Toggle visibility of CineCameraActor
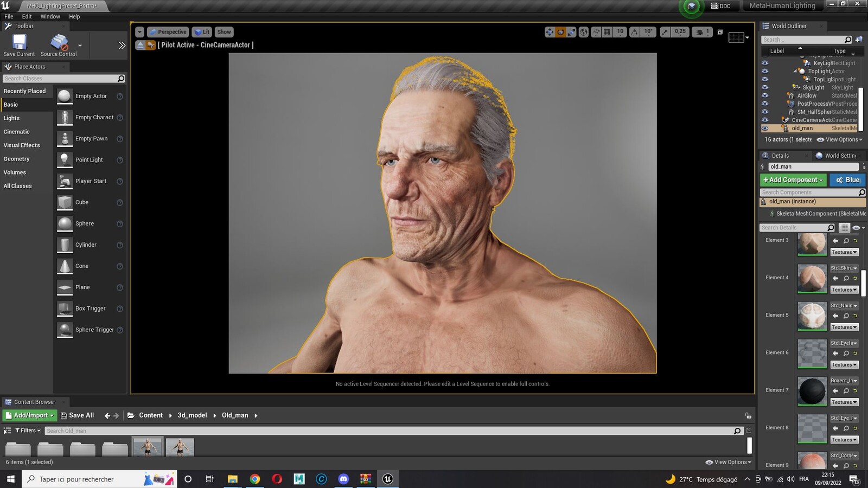Image resolution: width=868 pixels, height=488 pixels. [765, 120]
